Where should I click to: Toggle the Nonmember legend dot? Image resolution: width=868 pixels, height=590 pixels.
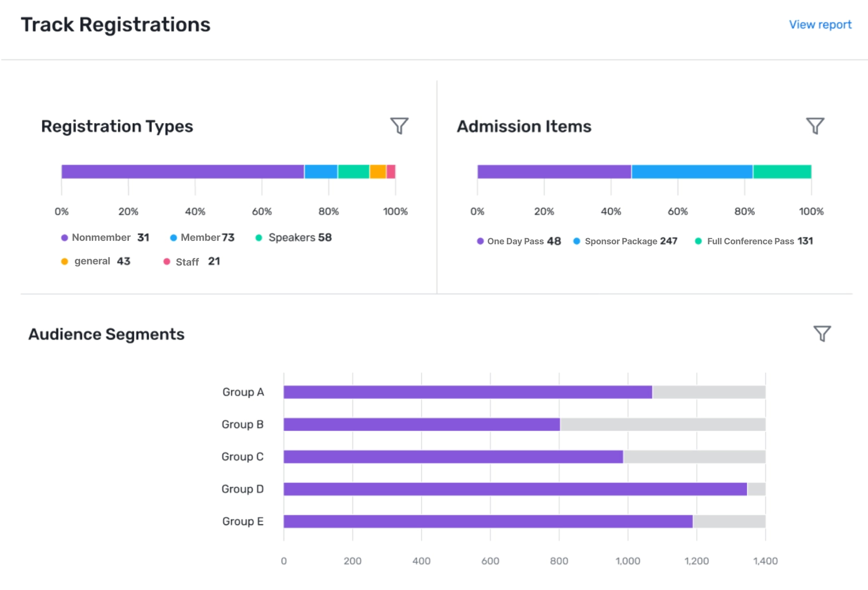point(65,238)
